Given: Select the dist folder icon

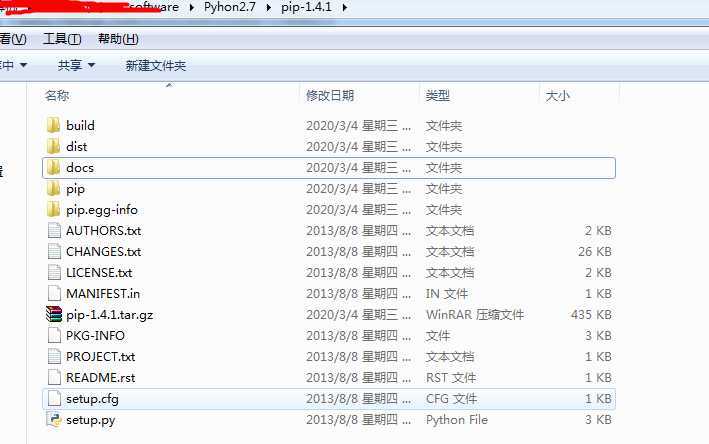Looking at the screenshot, I should tap(53, 146).
